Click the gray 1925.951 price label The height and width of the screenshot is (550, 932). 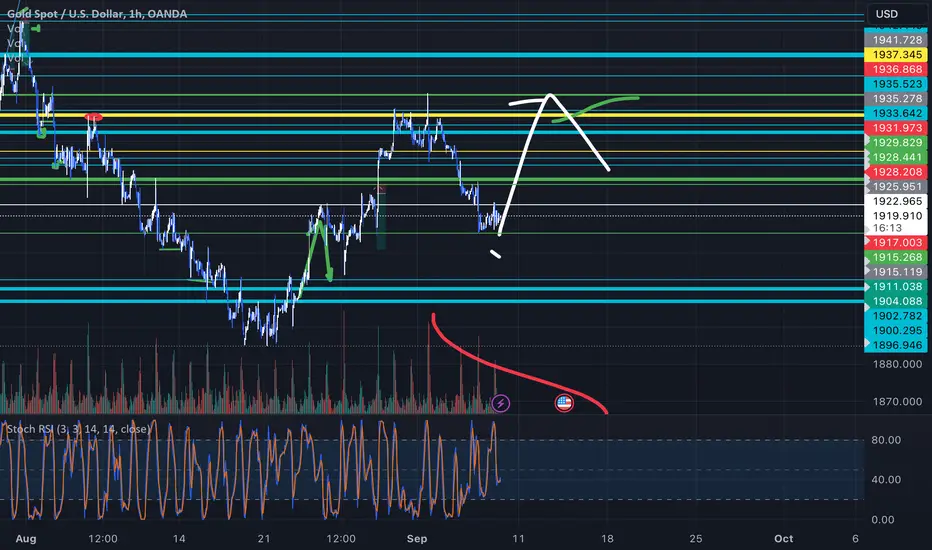click(896, 187)
